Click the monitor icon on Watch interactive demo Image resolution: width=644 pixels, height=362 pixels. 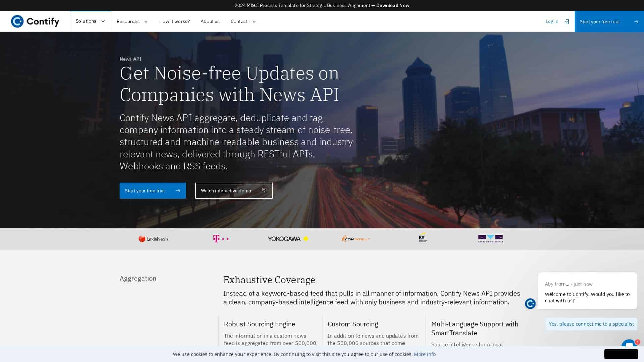point(264,190)
